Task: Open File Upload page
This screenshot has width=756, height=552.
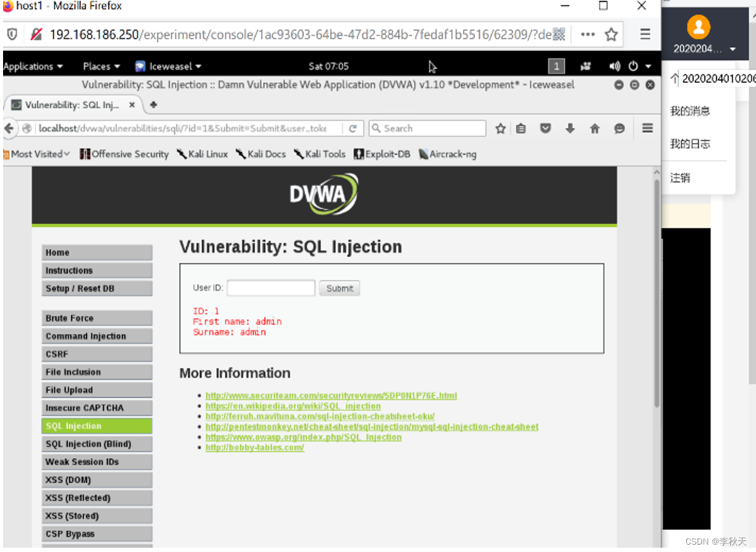Action: tap(97, 390)
